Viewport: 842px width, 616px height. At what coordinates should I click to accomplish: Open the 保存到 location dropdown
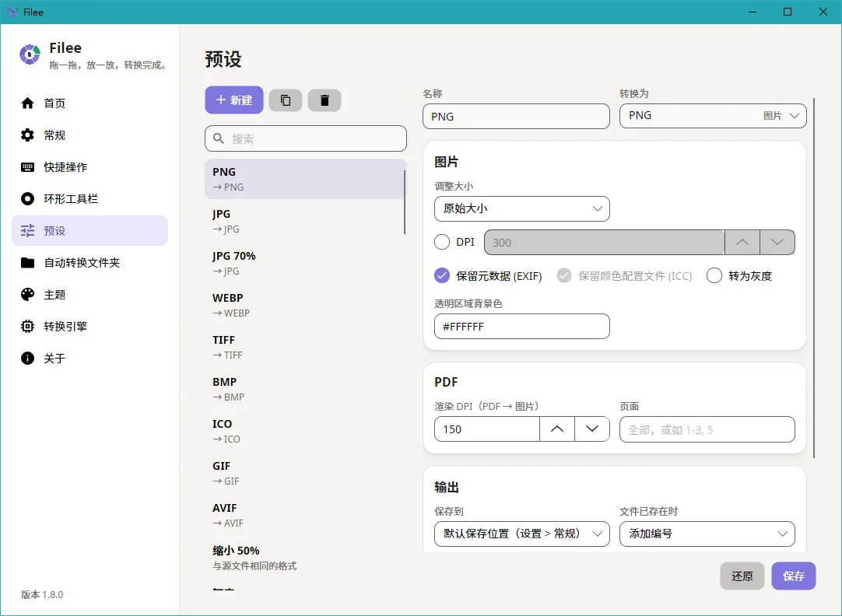[x=522, y=534]
